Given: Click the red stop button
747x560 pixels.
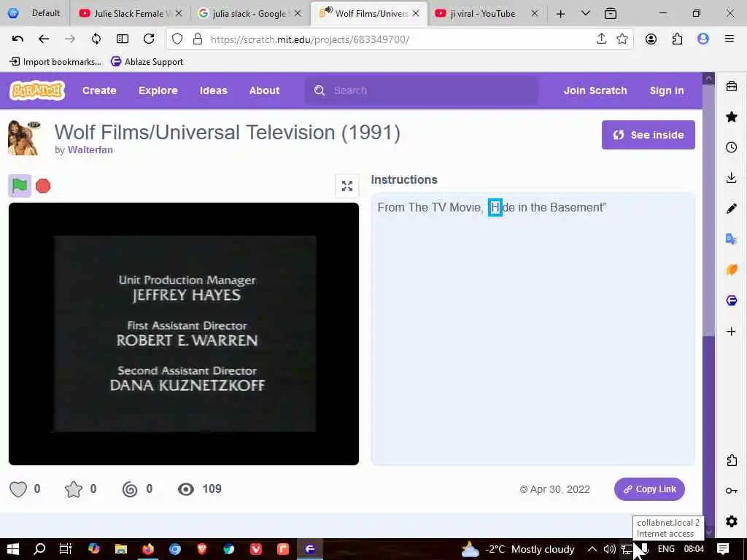Looking at the screenshot, I should 43,186.
